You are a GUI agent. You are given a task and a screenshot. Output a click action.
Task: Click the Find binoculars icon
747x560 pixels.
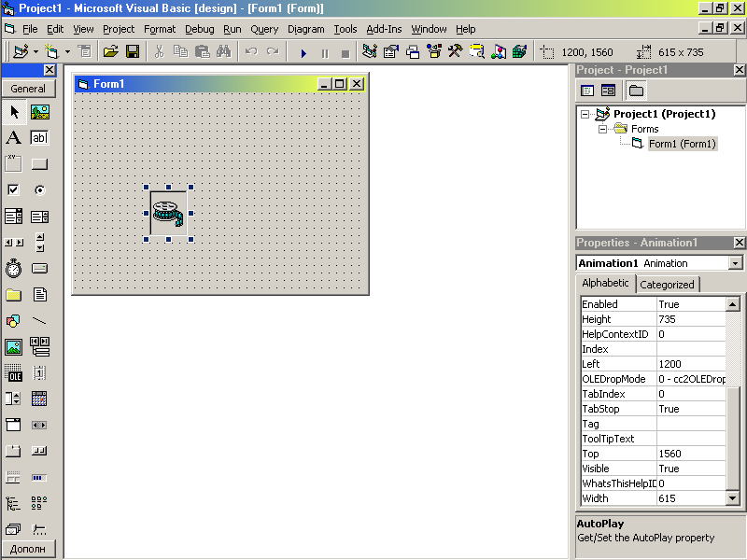(223, 51)
